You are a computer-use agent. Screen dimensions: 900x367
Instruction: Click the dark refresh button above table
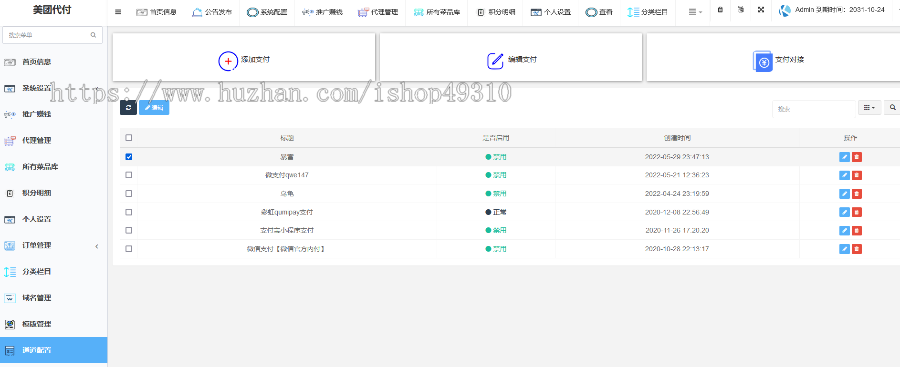(x=128, y=107)
